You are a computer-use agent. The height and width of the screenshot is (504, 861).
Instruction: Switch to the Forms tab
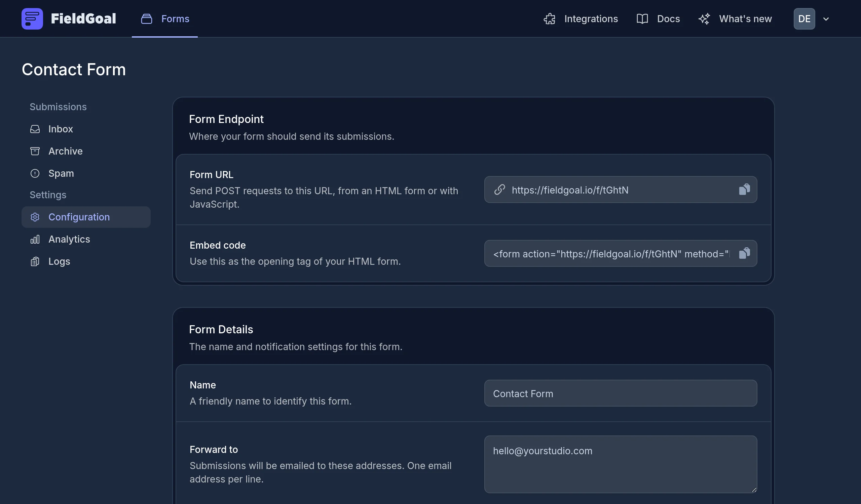(x=165, y=19)
